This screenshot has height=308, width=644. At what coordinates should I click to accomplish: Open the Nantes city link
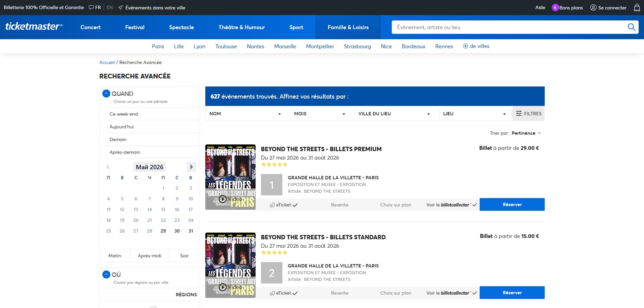point(256,46)
